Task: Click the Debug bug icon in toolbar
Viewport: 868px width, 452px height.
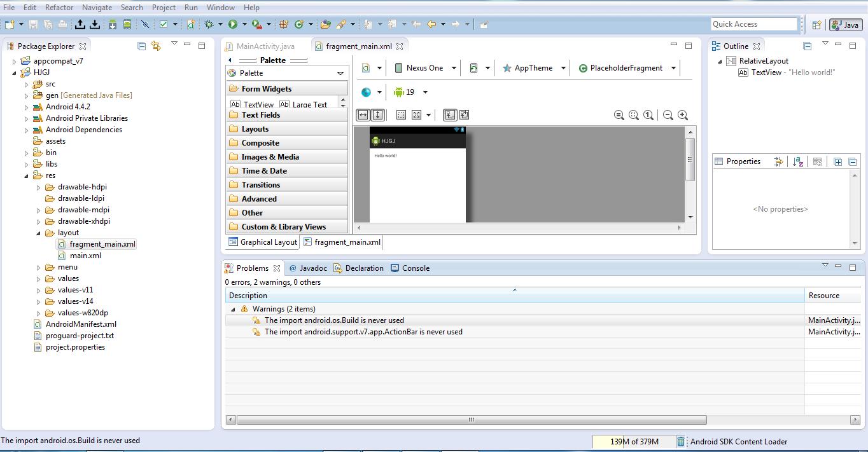Action: tap(209, 24)
